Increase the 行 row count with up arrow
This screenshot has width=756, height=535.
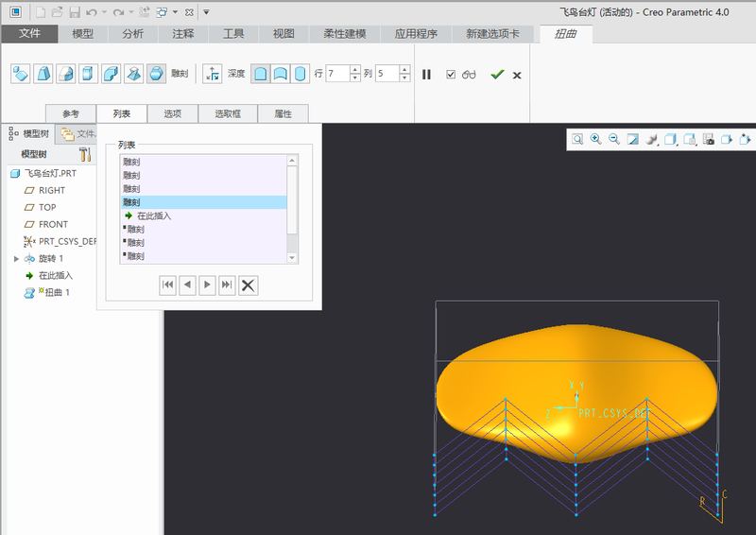pyautogui.click(x=355, y=69)
